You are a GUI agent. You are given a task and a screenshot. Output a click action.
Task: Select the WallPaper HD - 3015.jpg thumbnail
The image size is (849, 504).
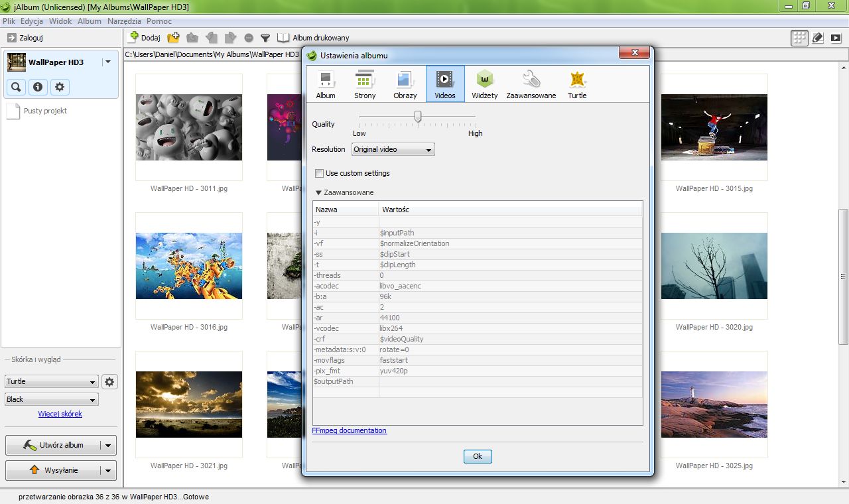(714, 127)
